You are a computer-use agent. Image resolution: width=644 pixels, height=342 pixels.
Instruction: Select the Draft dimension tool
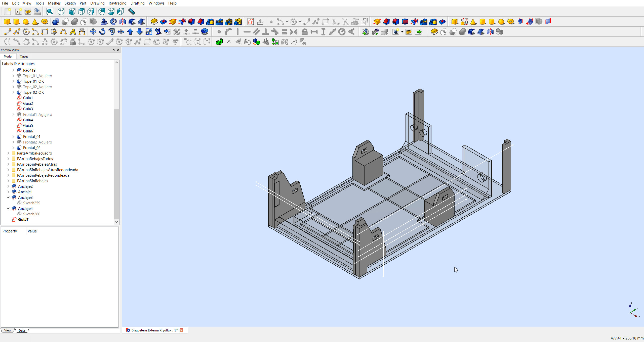point(82,32)
